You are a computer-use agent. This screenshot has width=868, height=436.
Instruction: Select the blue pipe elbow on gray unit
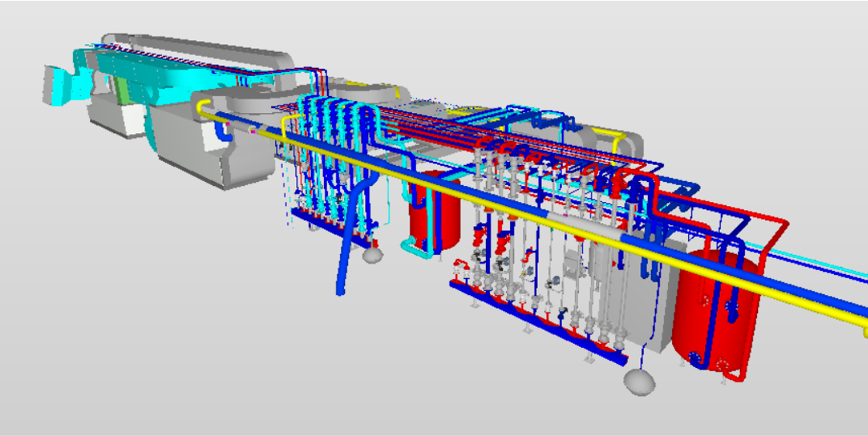[225, 133]
